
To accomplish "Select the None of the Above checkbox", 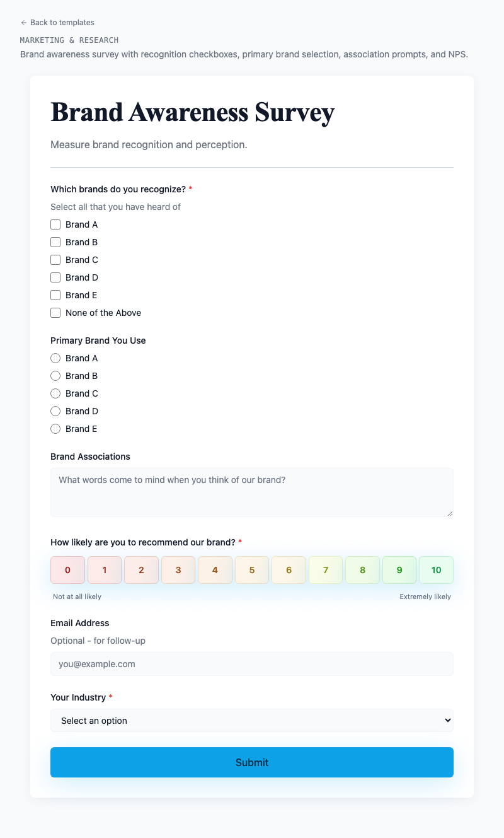I will point(55,313).
